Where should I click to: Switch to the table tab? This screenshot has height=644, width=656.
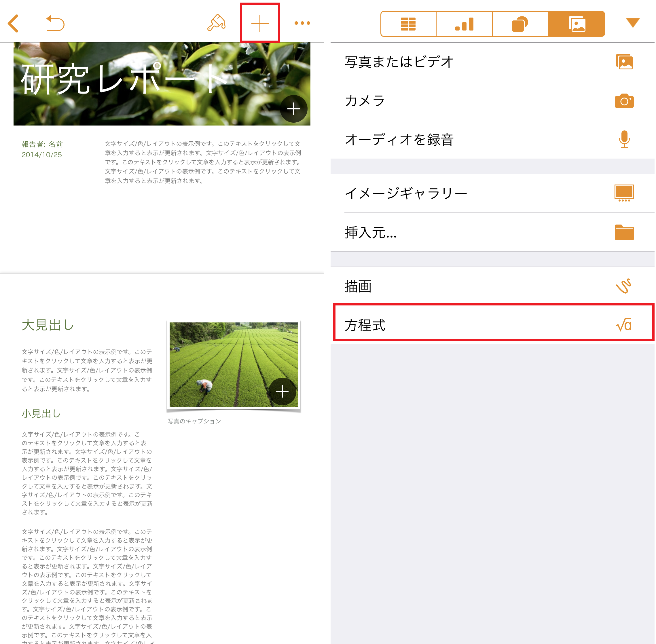[x=408, y=24]
